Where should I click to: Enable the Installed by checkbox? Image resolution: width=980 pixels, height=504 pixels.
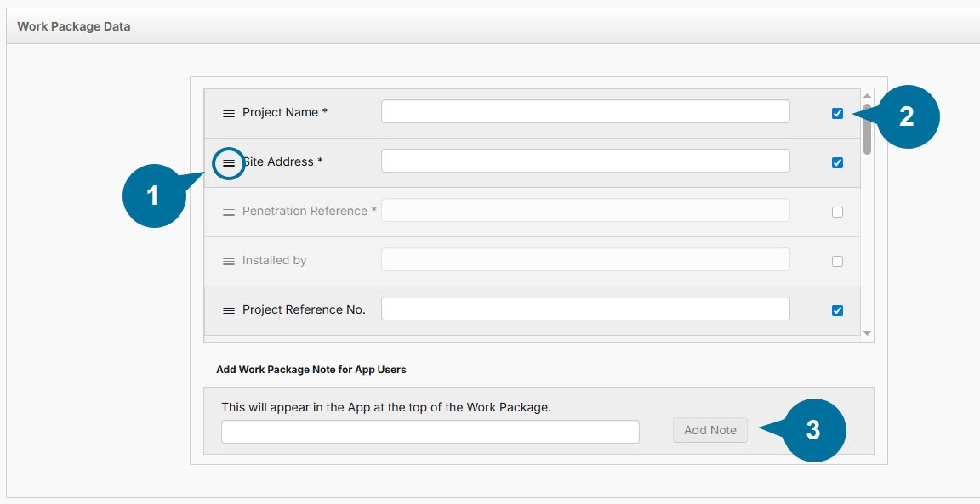pos(837,261)
